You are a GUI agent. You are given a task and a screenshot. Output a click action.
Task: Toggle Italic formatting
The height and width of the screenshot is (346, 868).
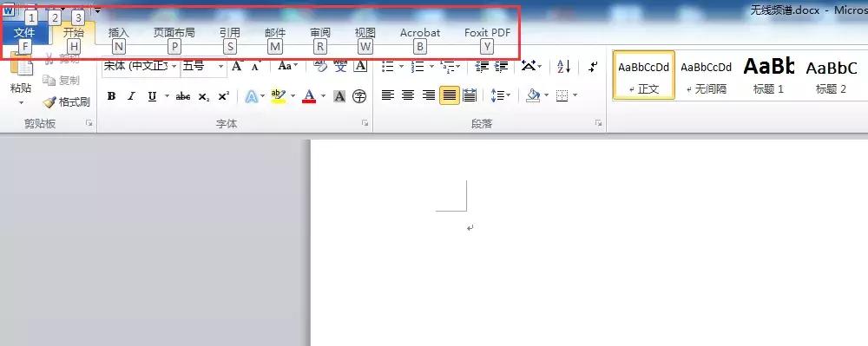131,96
